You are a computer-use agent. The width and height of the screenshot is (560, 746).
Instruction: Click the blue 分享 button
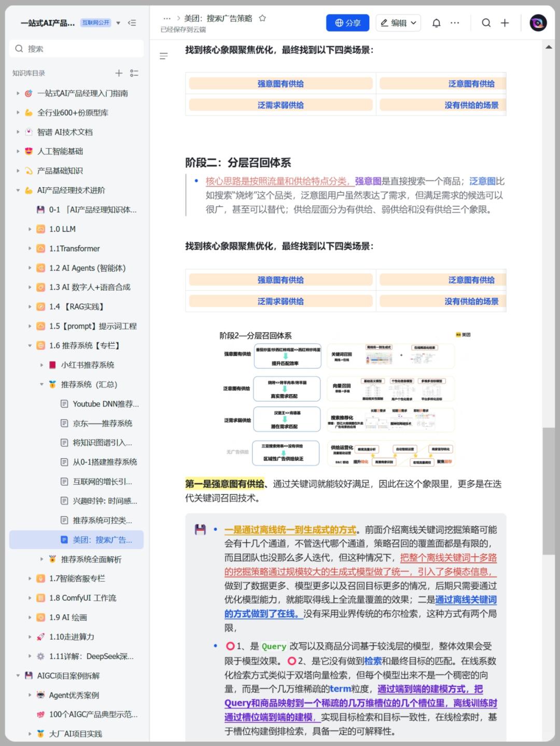pyautogui.click(x=347, y=23)
